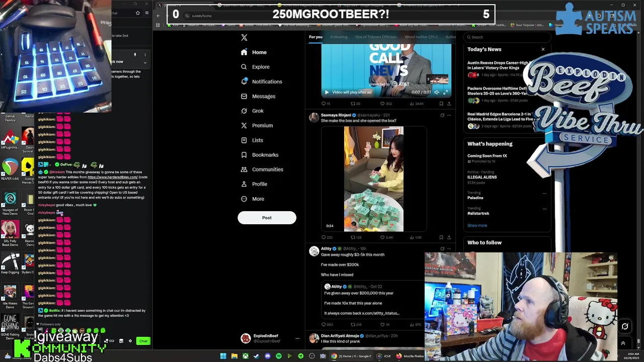Close the Today's News panel
644x362 pixels.
tap(543, 49)
